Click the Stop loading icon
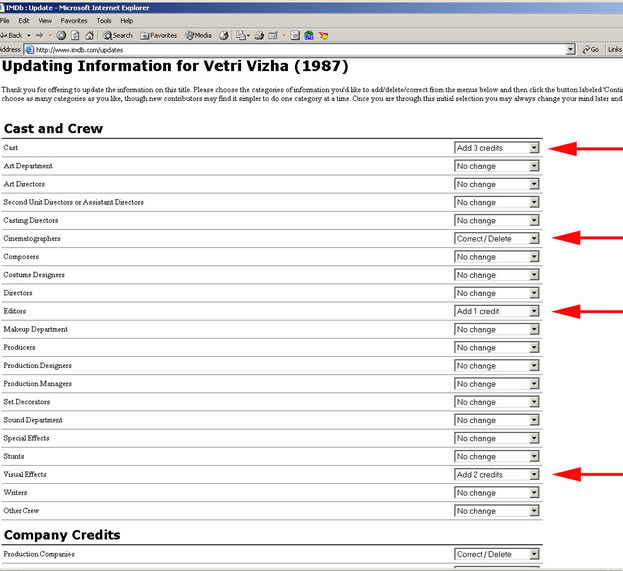This screenshot has height=571, width=623. coord(61,35)
